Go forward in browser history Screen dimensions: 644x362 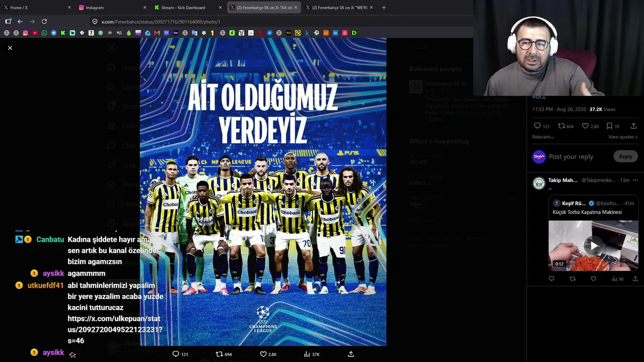(32, 22)
